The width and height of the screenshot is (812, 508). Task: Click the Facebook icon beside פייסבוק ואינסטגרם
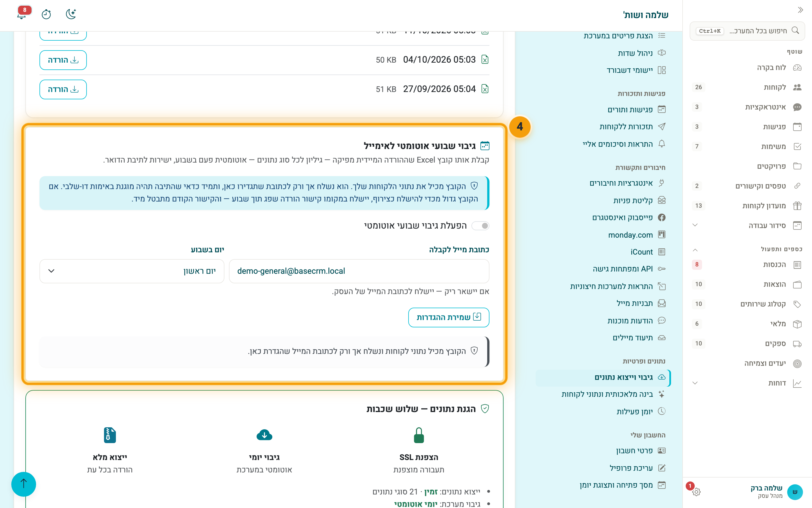point(661,217)
